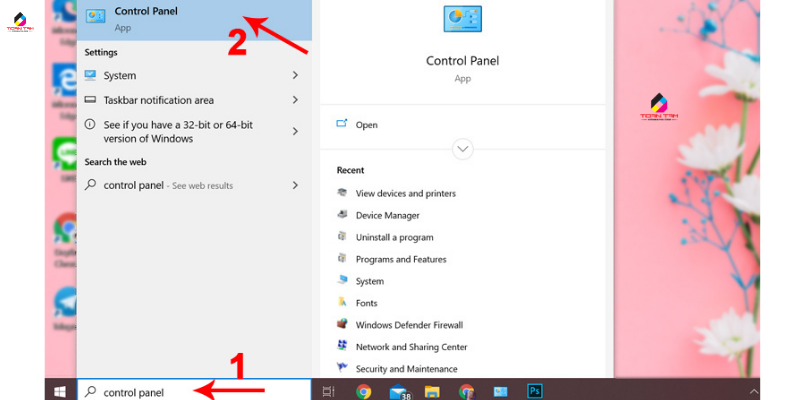The width and height of the screenshot is (800, 400).
Task: Open the Mail app with 38 badge
Action: 400,392
